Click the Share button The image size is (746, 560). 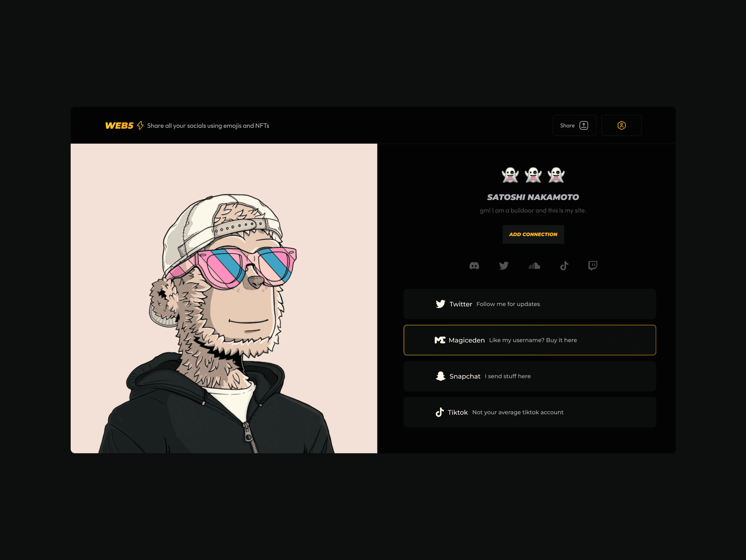(x=574, y=125)
